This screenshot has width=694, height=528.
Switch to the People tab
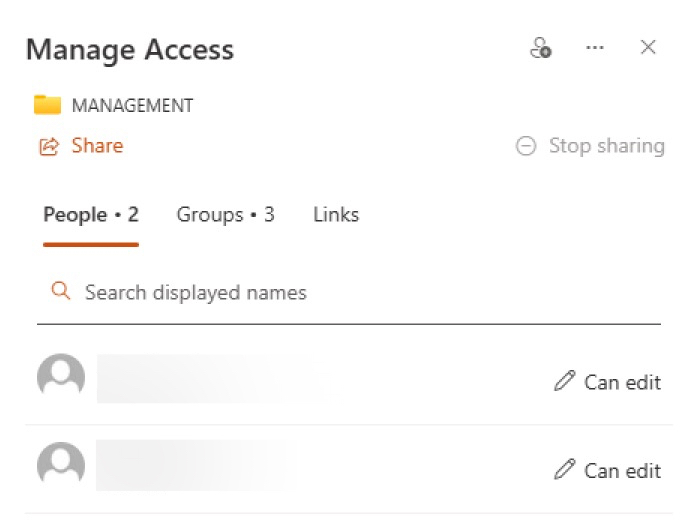click(90, 215)
